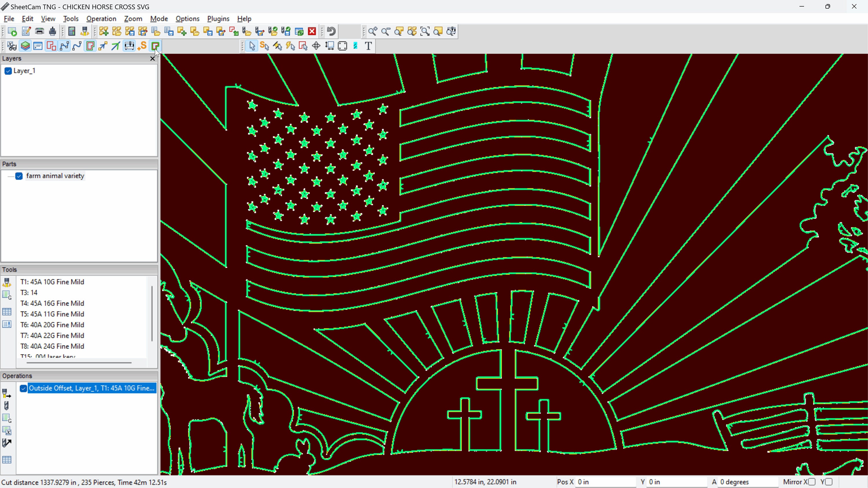The height and width of the screenshot is (488, 868).
Task: Select the Move part tool
Action: (x=316, y=46)
